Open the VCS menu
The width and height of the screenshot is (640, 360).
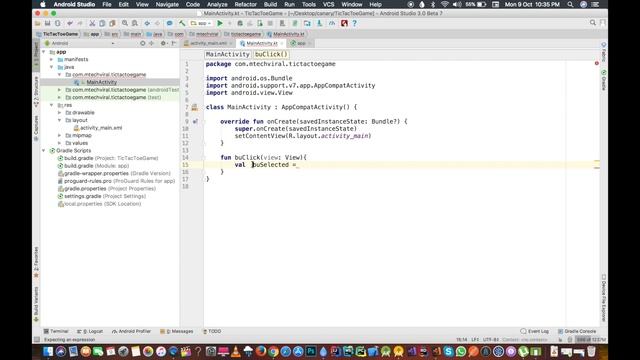pos(329,4)
